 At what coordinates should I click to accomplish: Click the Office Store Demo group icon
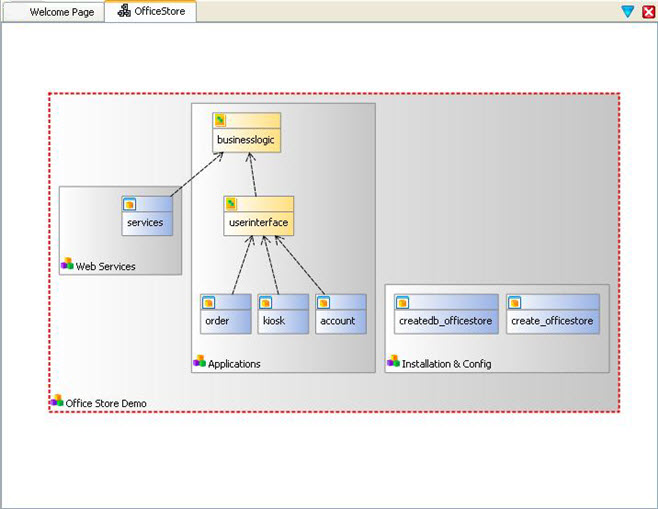point(57,401)
